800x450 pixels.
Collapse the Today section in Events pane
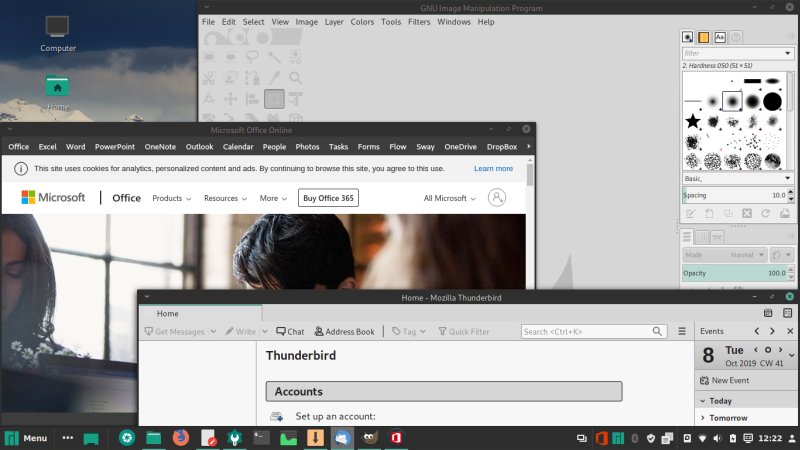[703, 401]
